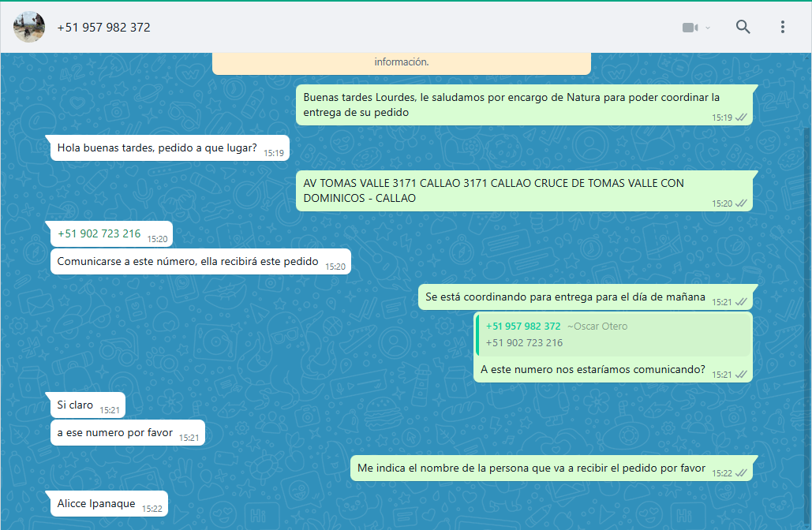
Task: Click check marks on 'A este numero' message
Action: click(741, 375)
